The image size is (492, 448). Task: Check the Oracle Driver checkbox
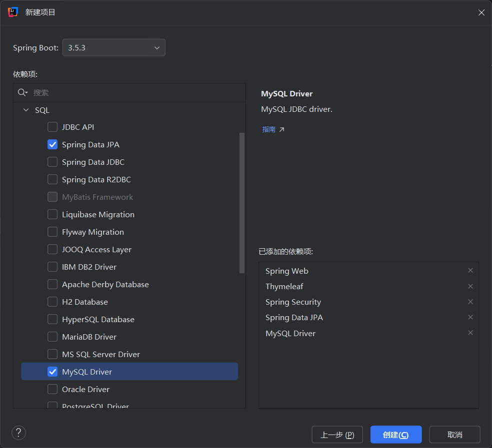(52, 389)
